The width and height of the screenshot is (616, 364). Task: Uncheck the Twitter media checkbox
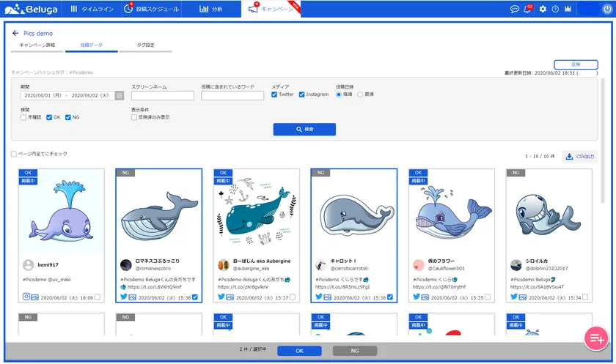(274, 94)
